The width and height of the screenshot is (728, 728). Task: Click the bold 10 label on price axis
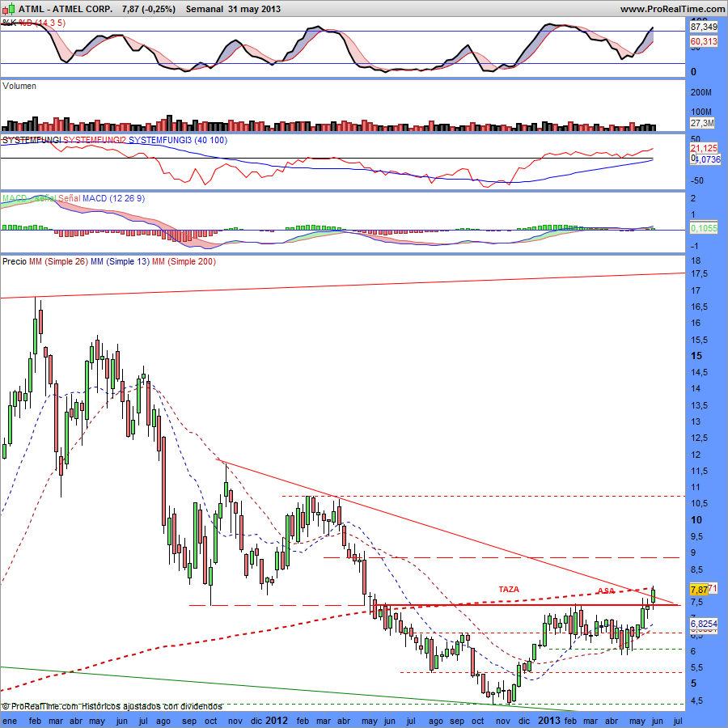[696, 520]
